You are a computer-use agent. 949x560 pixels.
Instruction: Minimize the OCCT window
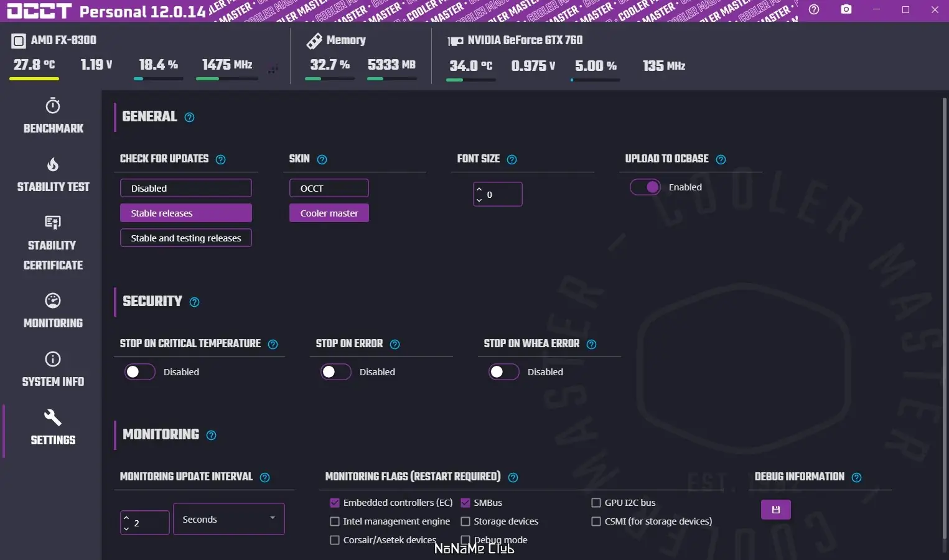pyautogui.click(x=877, y=9)
